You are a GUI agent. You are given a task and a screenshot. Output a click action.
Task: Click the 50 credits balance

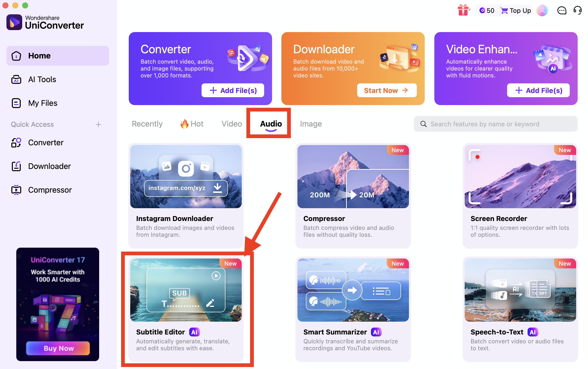point(487,11)
